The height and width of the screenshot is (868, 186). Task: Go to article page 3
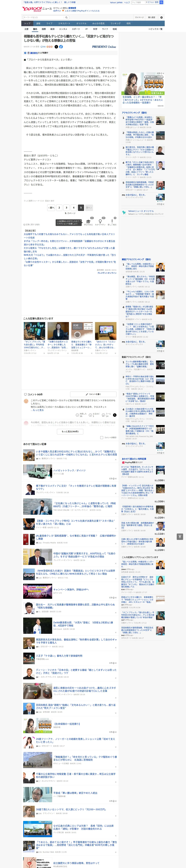(x=66, y=208)
